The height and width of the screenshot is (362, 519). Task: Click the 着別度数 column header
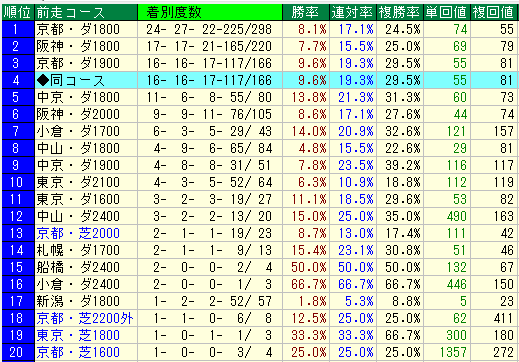point(210,12)
